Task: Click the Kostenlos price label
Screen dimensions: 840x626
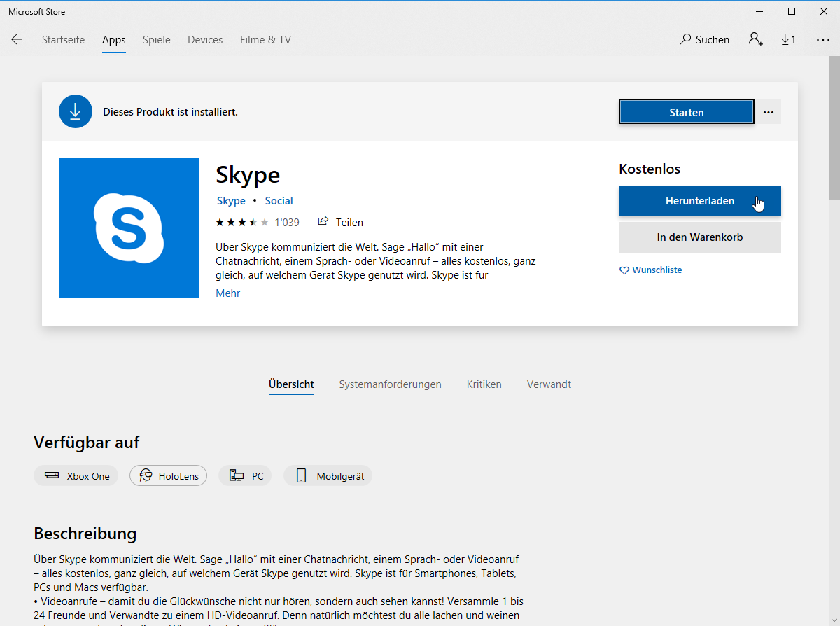Action: pos(650,169)
